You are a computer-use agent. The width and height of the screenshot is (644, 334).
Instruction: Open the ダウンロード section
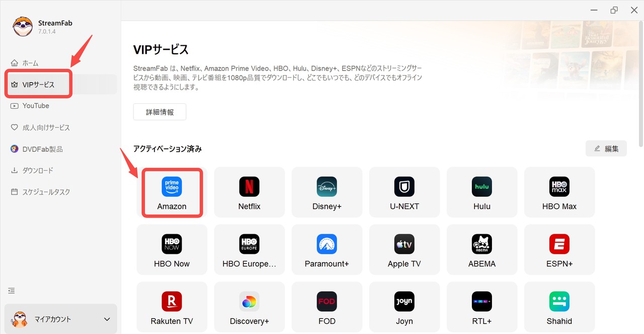point(37,170)
